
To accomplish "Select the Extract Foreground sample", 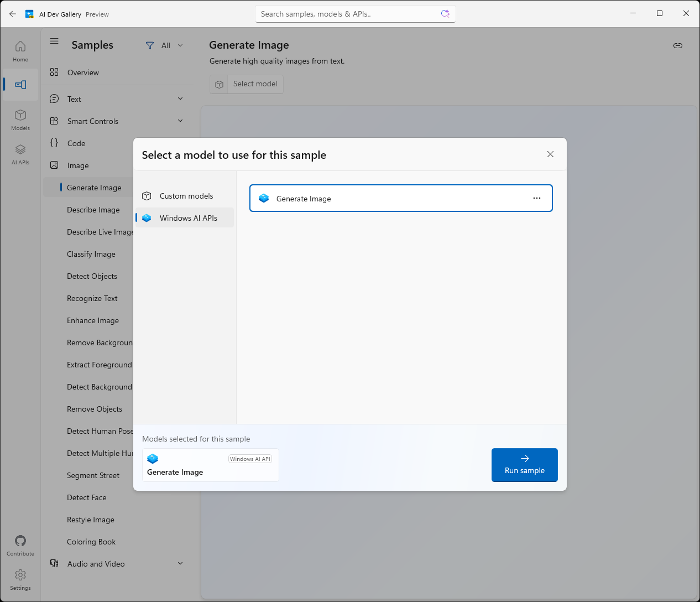I will tap(100, 365).
